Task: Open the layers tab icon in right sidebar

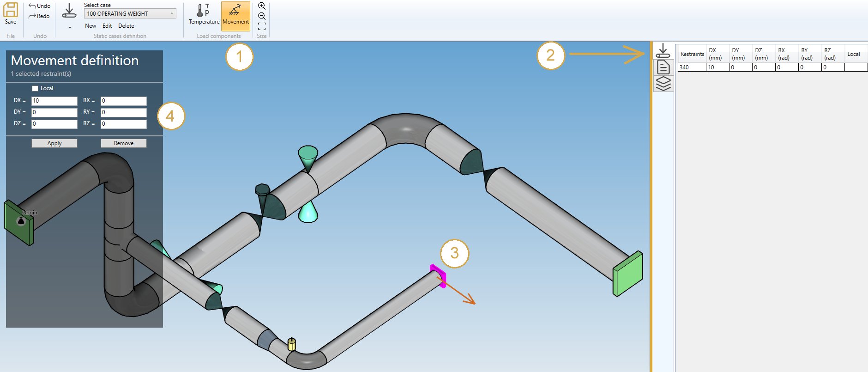Action: pyautogui.click(x=663, y=84)
